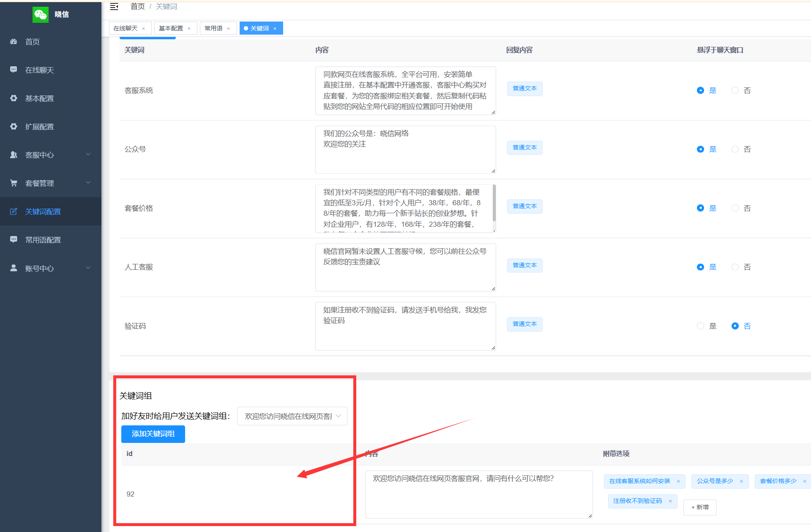Click the 关键词配置 edit icon

14,211
